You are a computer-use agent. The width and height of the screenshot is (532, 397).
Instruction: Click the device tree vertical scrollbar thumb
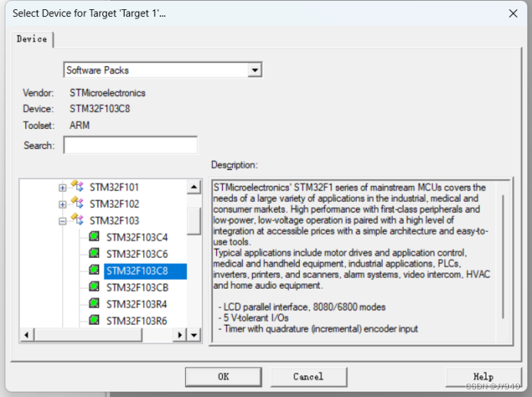[194, 220]
